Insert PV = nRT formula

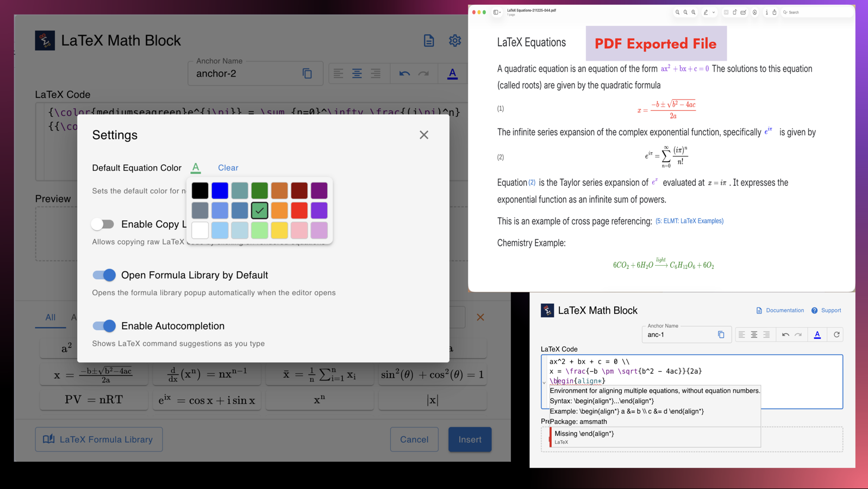click(x=94, y=400)
